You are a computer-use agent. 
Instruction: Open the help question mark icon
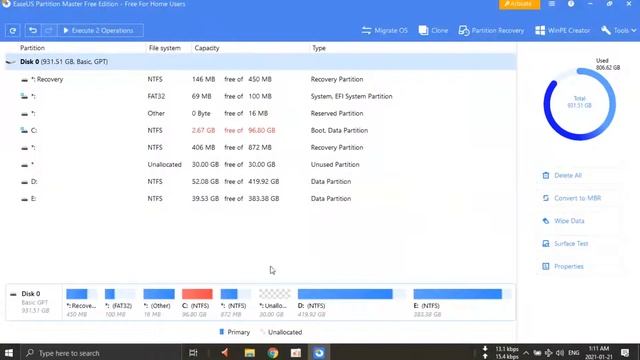point(571,4)
